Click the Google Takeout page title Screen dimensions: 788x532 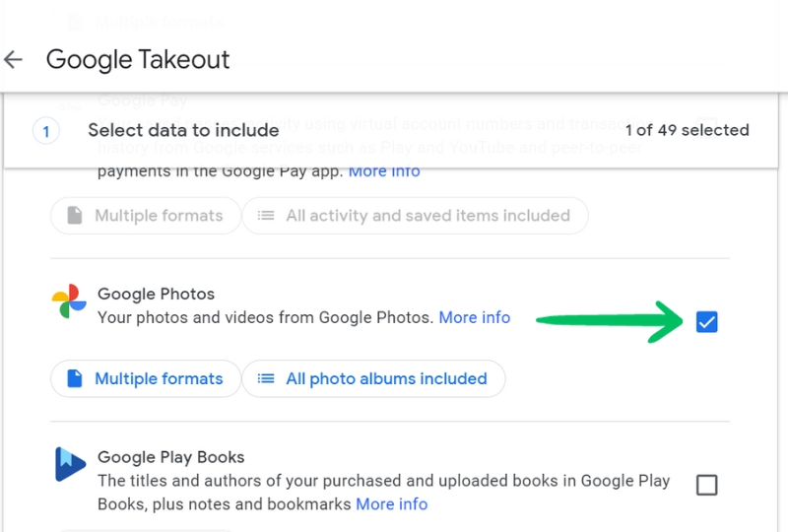click(x=138, y=59)
